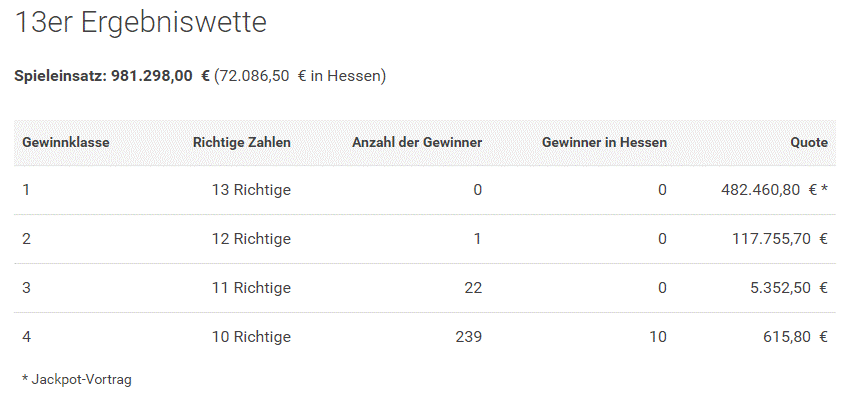Click the 72.086,50 € in Hessen text
The image size is (846, 397).
point(301,76)
